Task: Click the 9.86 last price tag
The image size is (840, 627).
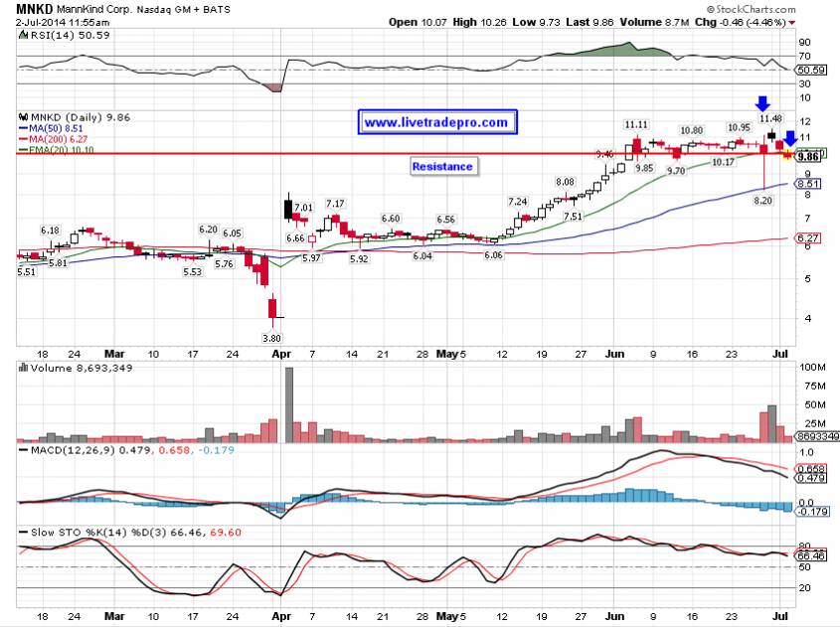Action: 807,156
